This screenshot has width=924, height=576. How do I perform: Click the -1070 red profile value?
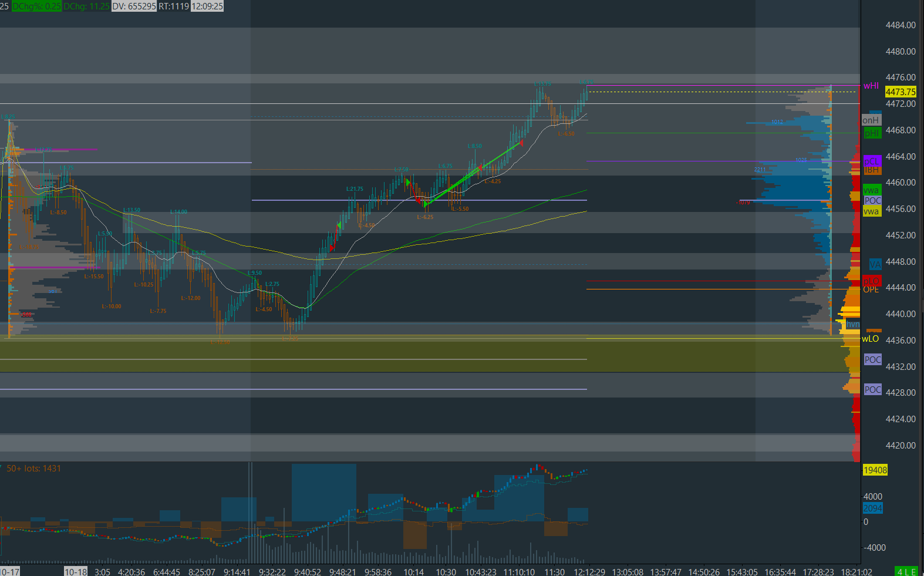pos(743,203)
